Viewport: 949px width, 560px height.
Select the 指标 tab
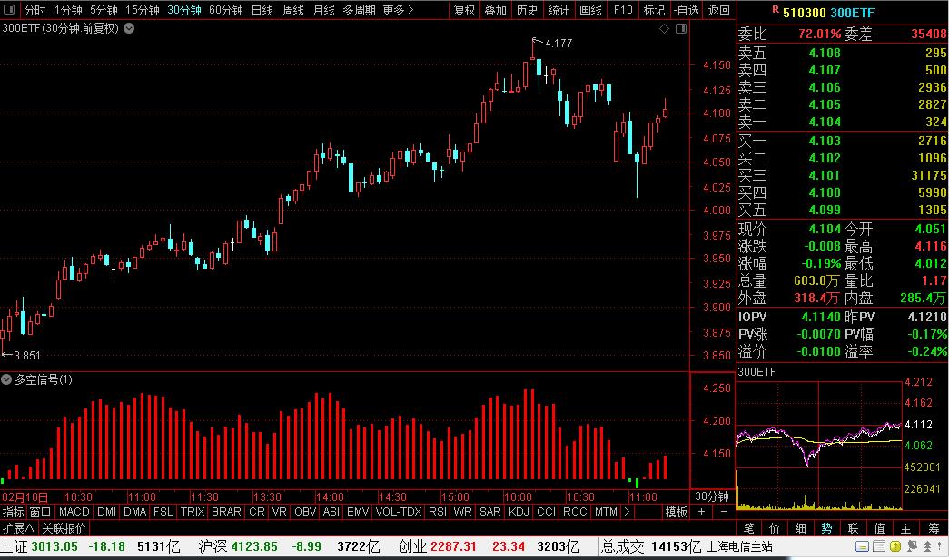click(14, 512)
